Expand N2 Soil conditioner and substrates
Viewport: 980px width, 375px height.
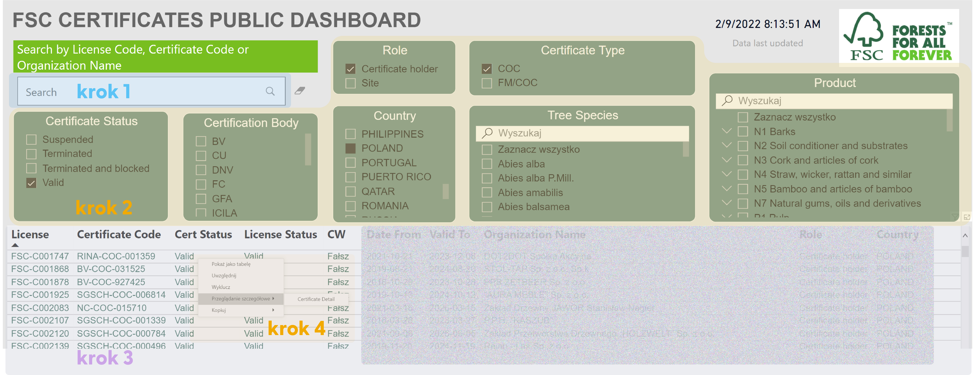pyautogui.click(x=727, y=145)
